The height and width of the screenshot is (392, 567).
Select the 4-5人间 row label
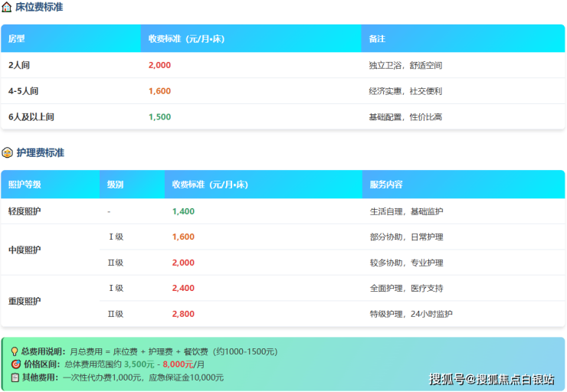pos(23,91)
